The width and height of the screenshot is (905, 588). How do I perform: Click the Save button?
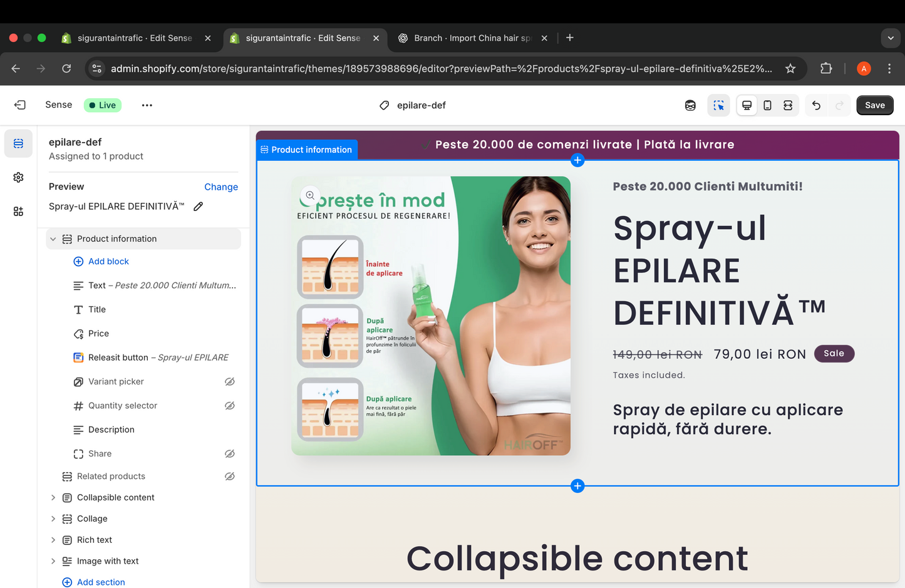(874, 105)
